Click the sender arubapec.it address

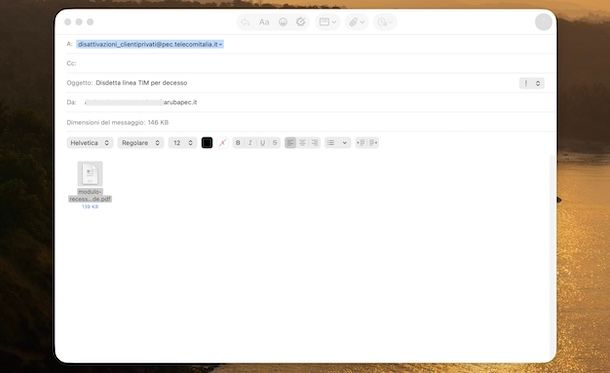point(180,102)
